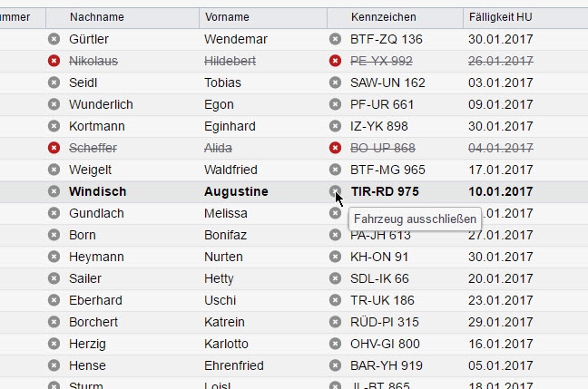Image resolution: width=588 pixels, height=389 pixels.
Task: Exclude vehicle IZ-YK 898
Action: click(335, 126)
